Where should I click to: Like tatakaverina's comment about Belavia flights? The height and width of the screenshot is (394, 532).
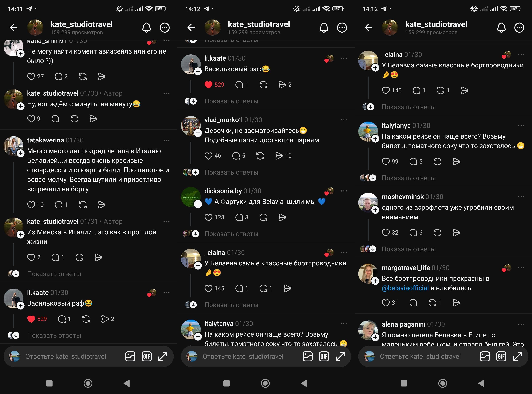coord(31,205)
